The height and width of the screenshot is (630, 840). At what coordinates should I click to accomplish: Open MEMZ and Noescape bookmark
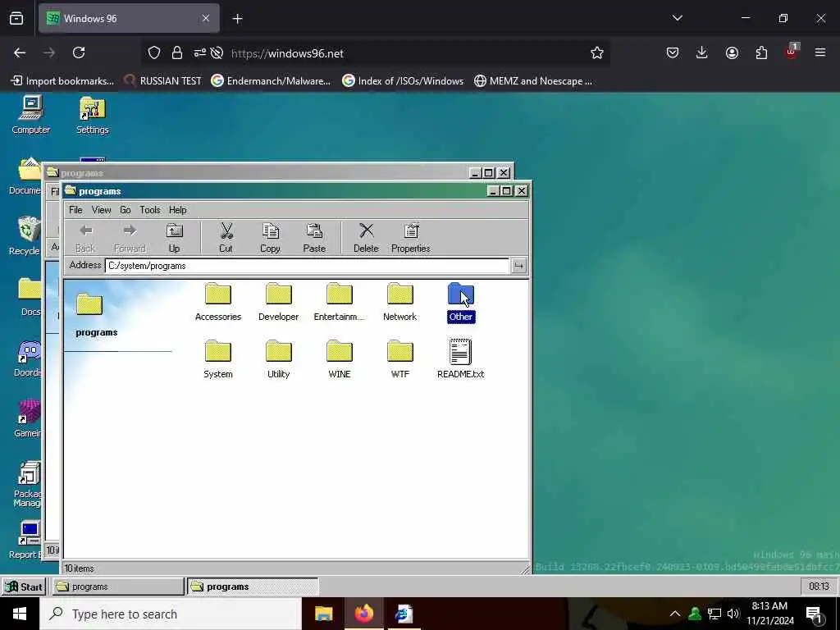tap(533, 81)
